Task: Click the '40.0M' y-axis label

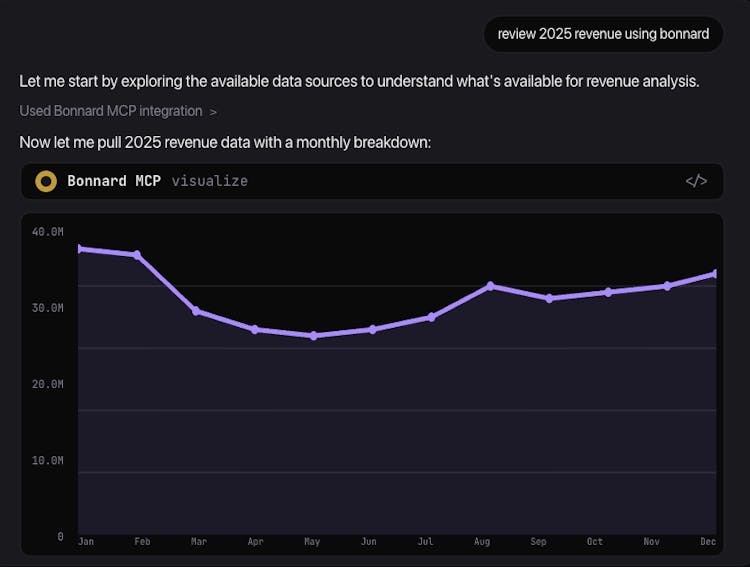Action: pos(47,231)
